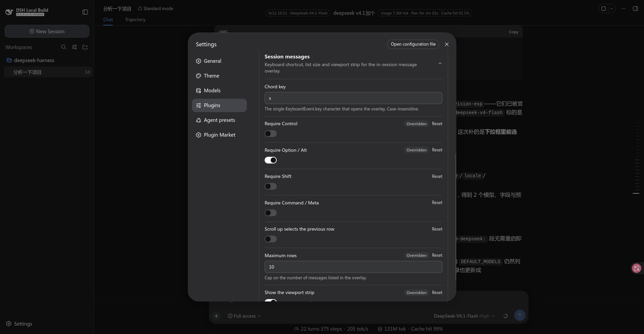Click Open configuration file button

[413, 44]
